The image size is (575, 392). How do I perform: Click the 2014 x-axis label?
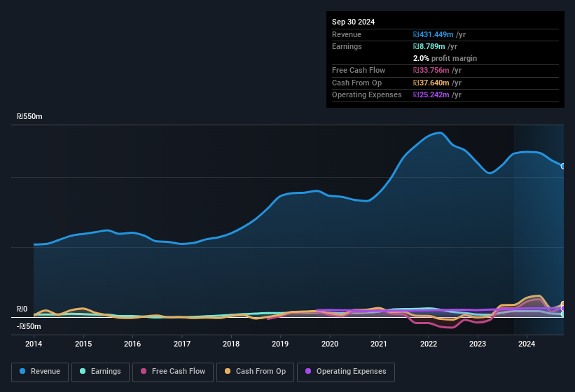[x=34, y=344]
